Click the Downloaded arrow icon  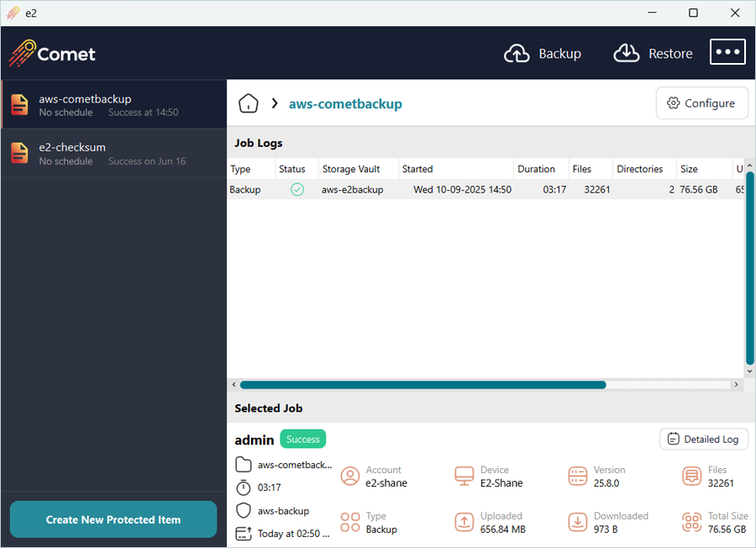coord(578,522)
